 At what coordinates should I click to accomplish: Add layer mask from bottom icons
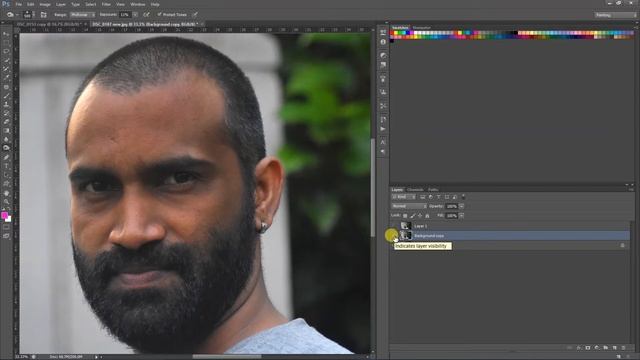pyautogui.click(x=588, y=348)
